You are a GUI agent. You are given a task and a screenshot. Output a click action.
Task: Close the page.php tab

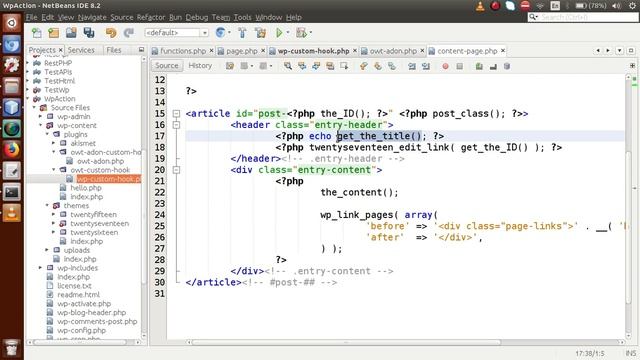pos(263,51)
